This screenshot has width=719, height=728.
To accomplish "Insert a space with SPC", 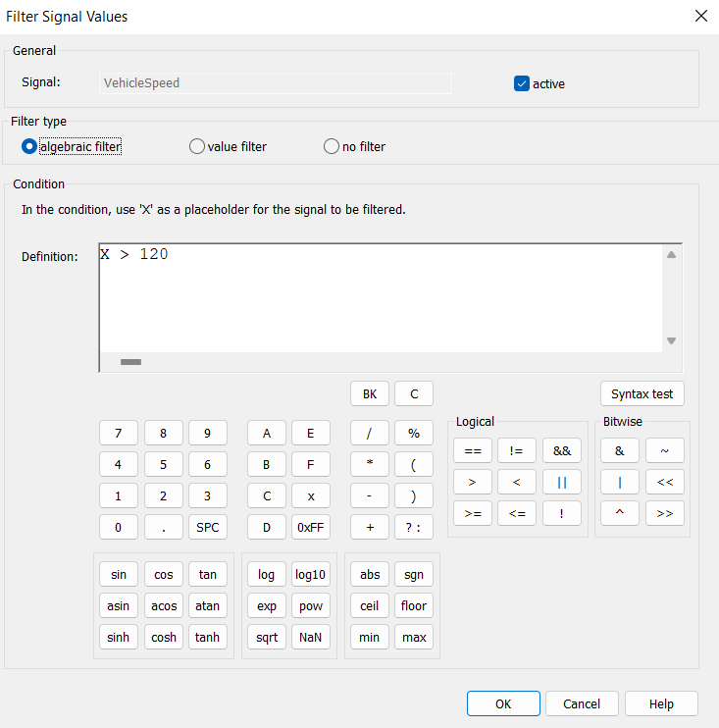I will (208, 527).
